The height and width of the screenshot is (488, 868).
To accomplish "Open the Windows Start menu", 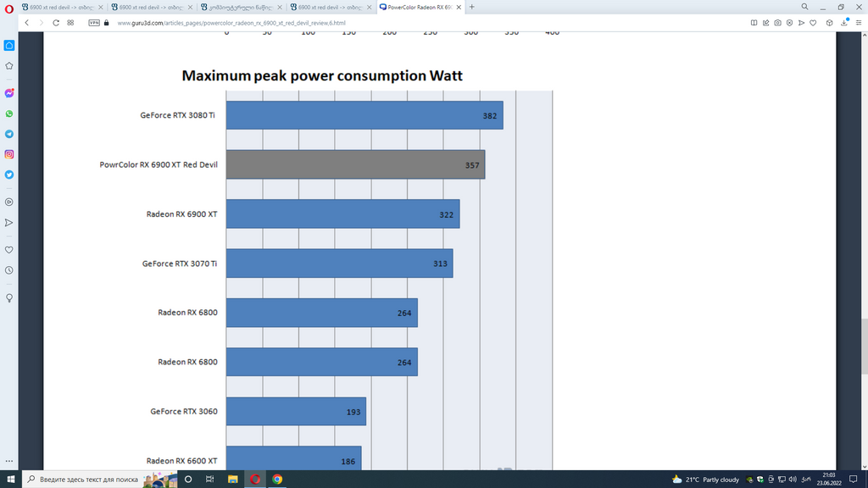I will (10, 480).
